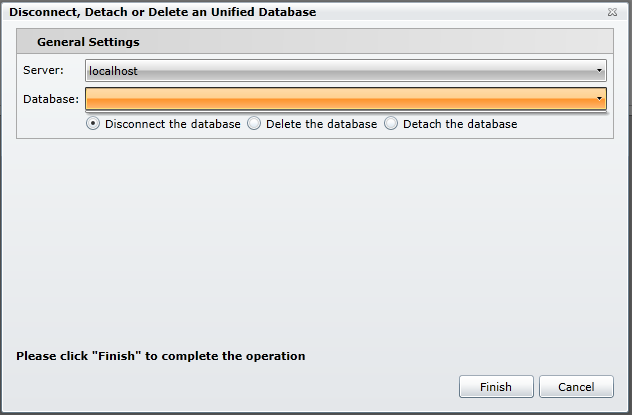Click the "Delete the database" option text

(x=321, y=124)
